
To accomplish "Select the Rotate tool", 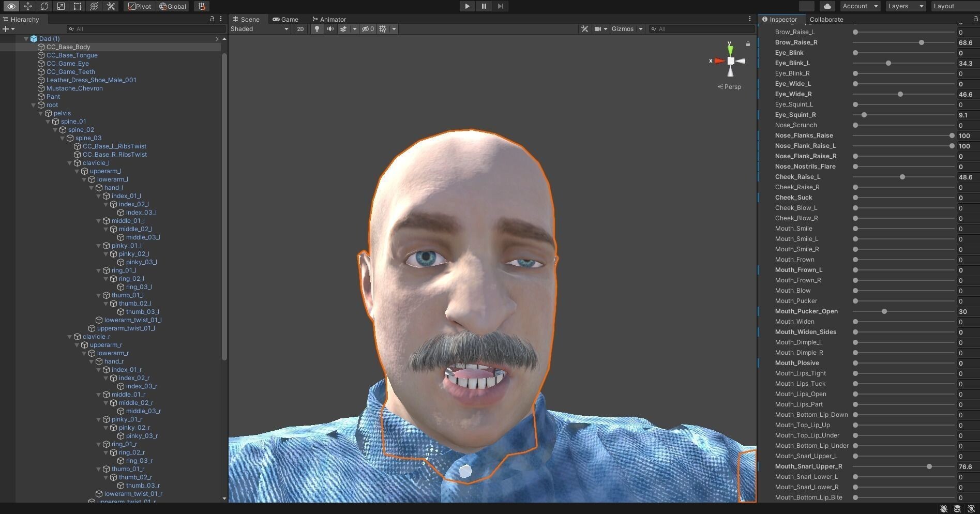I will point(44,6).
